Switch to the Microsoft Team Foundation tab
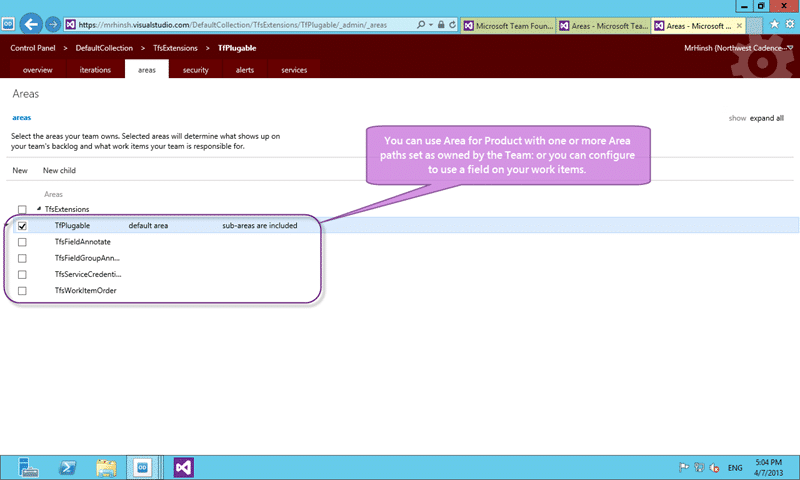This screenshot has height=480, width=800. (x=509, y=26)
